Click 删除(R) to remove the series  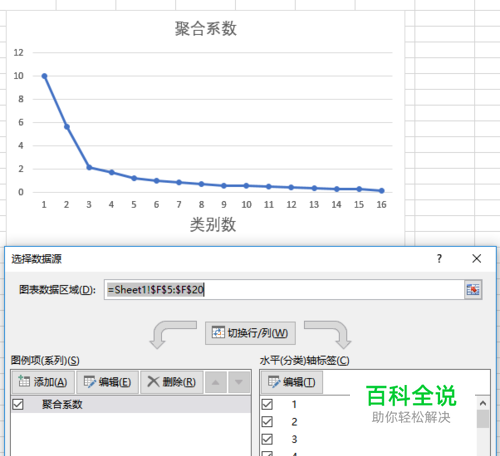(172, 382)
